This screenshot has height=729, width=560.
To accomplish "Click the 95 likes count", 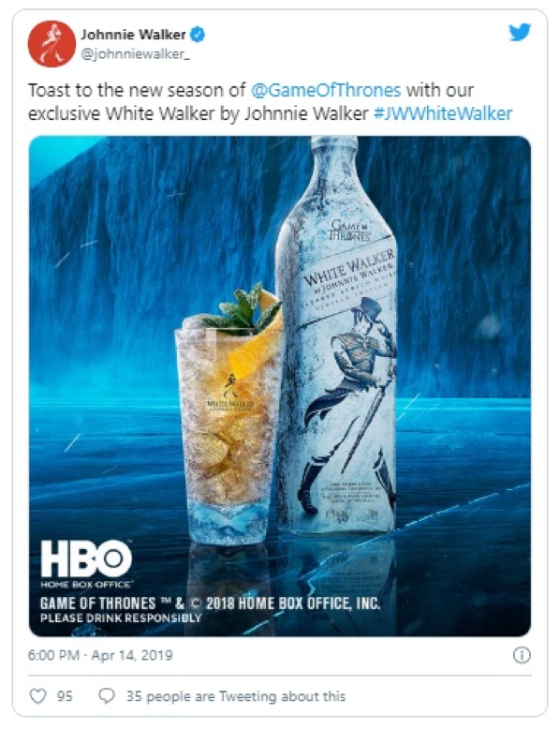I will coord(65,696).
